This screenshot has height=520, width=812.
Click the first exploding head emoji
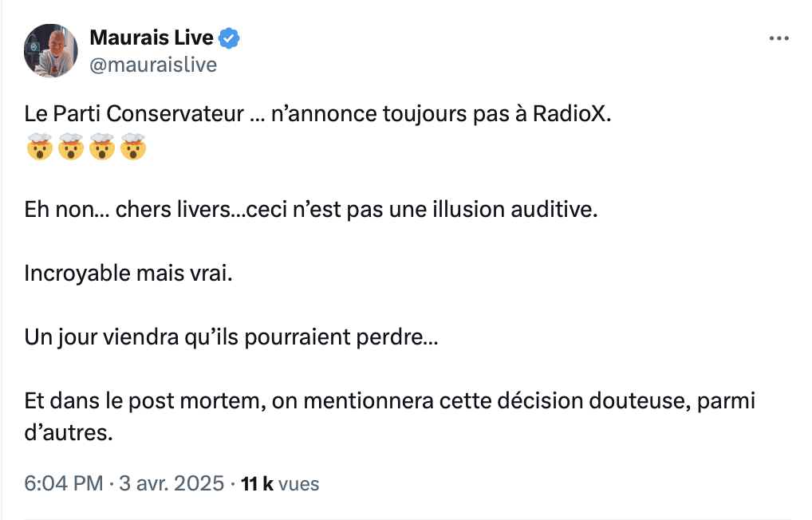(40, 147)
